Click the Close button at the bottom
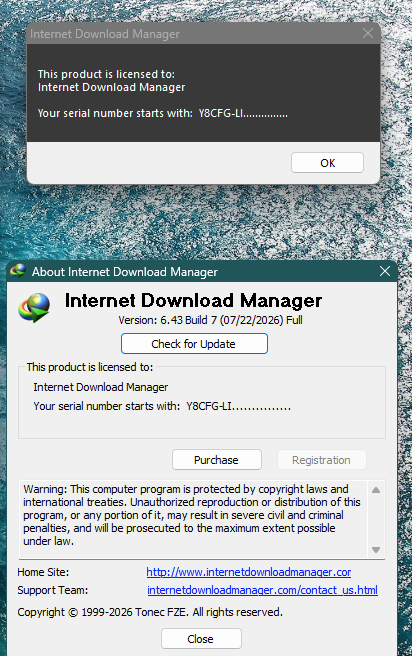The image size is (412, 656). [201, 639]
